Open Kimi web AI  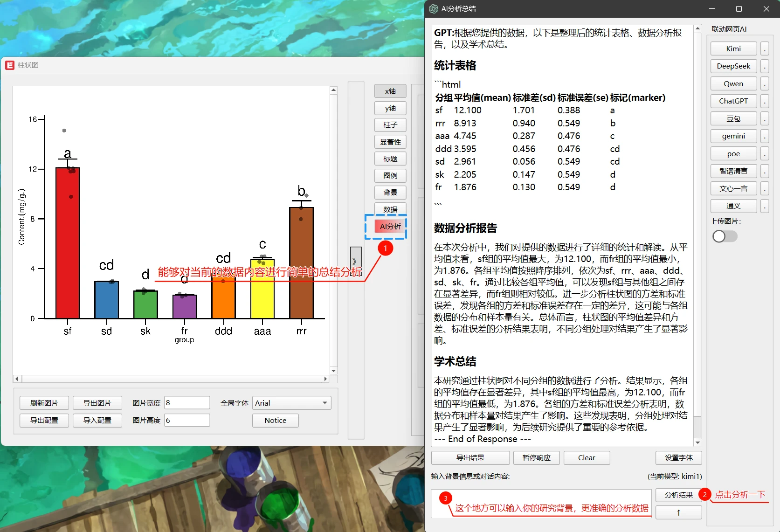(733, 49)
